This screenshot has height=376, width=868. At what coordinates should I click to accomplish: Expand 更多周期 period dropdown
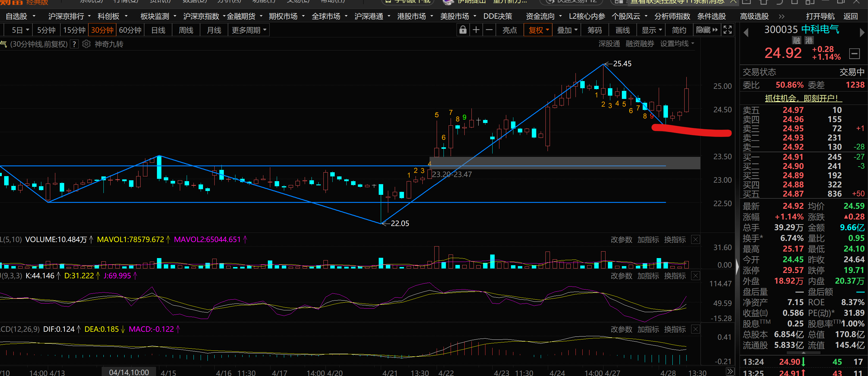249,30
